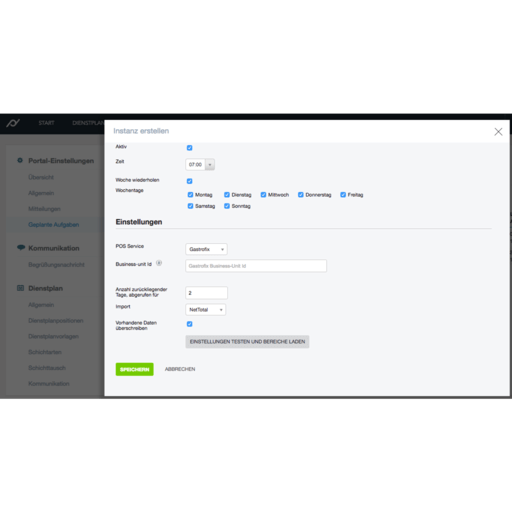
Task: Toggle the Aktiv checkbox
Action: pos(189,148)
